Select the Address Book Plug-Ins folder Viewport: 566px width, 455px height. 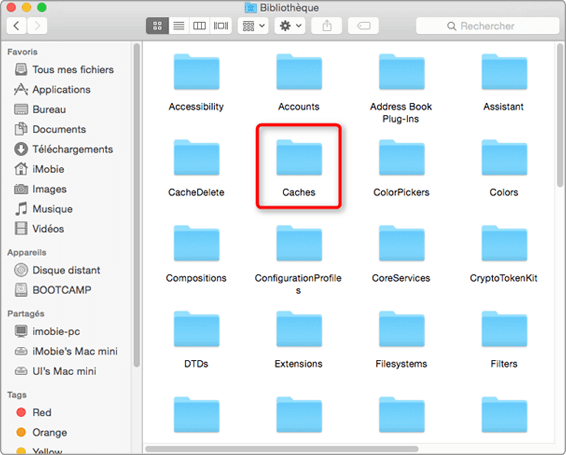click(401, 88)
